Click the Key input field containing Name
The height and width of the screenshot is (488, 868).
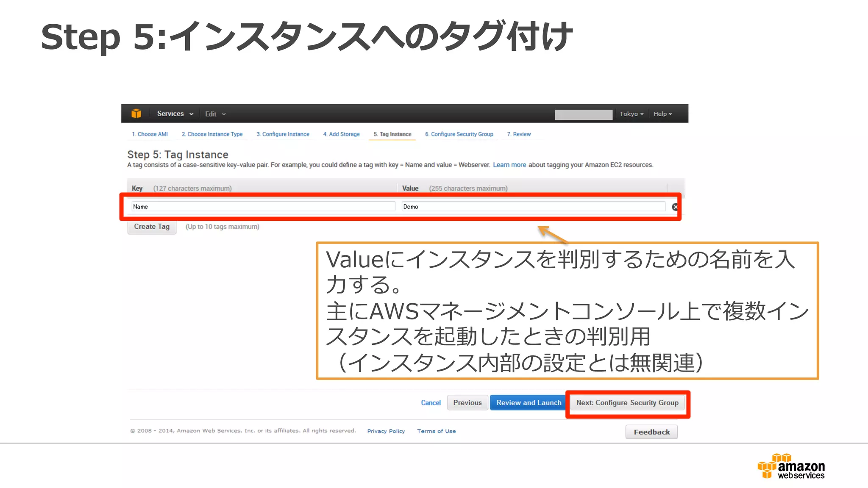[263, 207]
